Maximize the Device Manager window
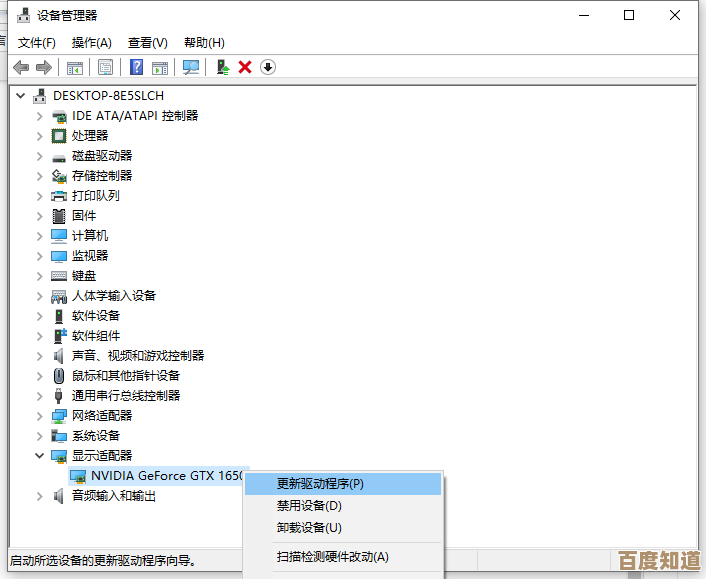This screenshot has width=706, height=579. (x=629, y=15)
